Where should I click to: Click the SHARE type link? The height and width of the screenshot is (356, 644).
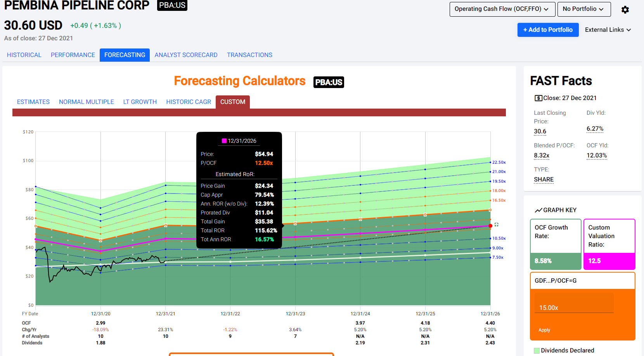coord(544,180)
